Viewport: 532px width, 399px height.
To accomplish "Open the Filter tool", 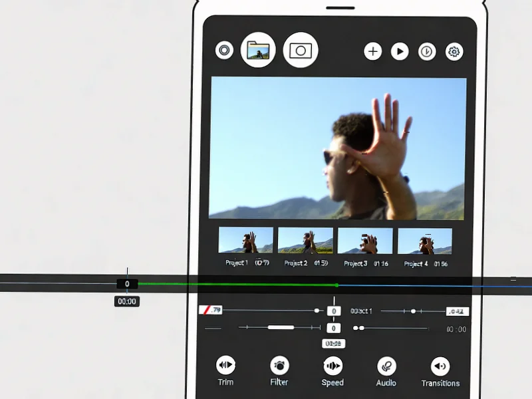I will click(x=279, y=365).
